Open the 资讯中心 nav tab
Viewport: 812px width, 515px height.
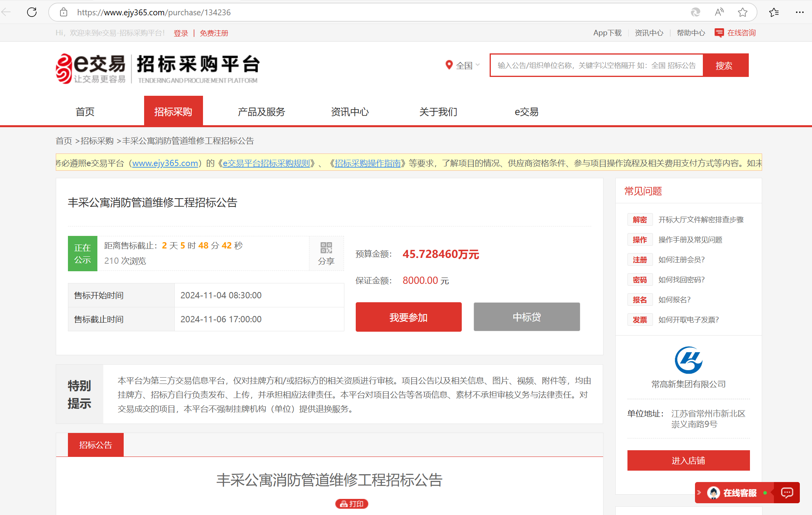pyautogui.click(x=350, y=111)
